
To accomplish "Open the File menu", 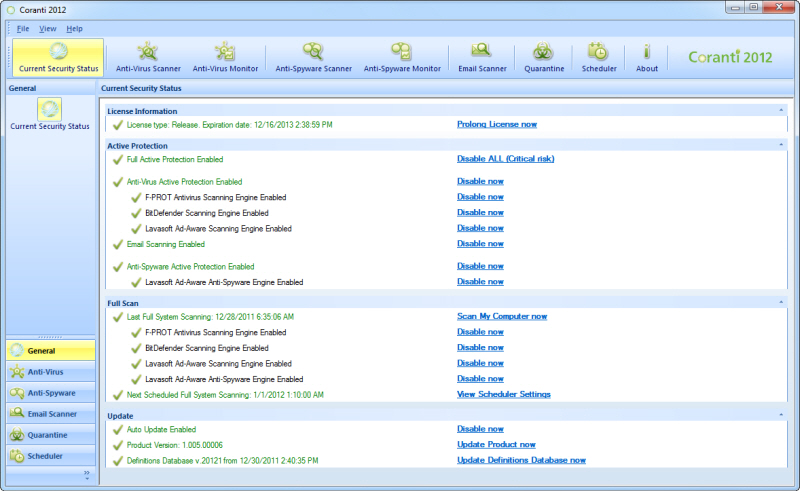I will click(23, 29).
